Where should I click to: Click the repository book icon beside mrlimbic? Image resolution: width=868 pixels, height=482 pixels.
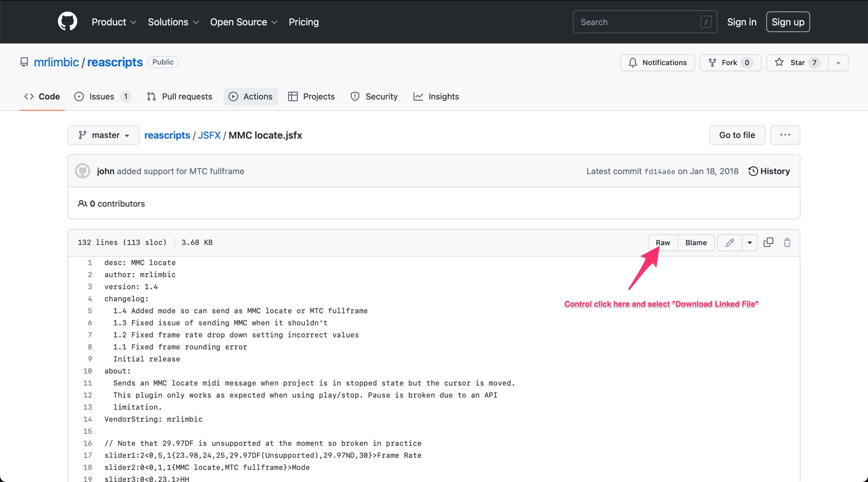[24, 62]
